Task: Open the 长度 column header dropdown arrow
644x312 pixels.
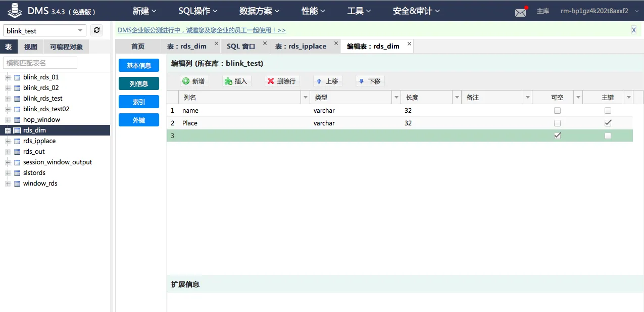Action: click(x=457, y=98)
